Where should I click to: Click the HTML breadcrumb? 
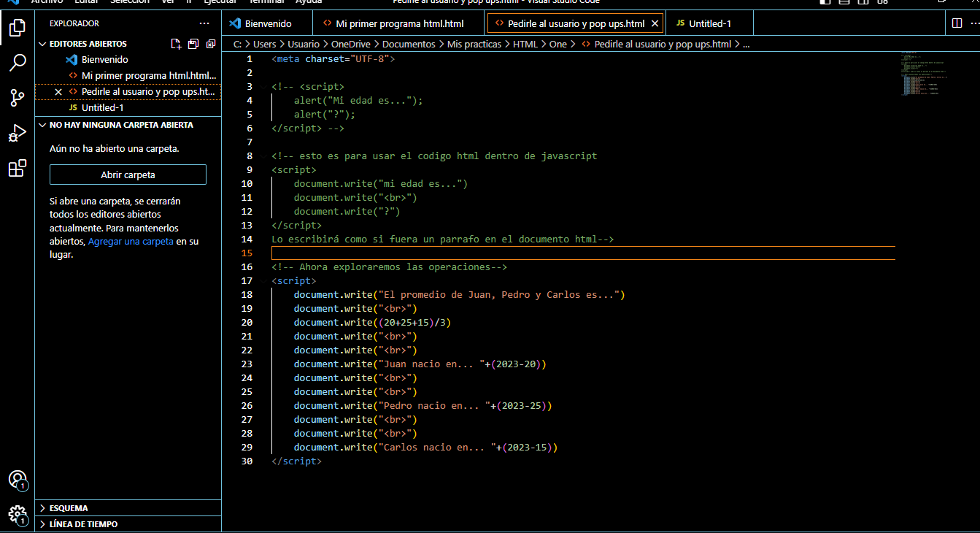click(525, 44)
